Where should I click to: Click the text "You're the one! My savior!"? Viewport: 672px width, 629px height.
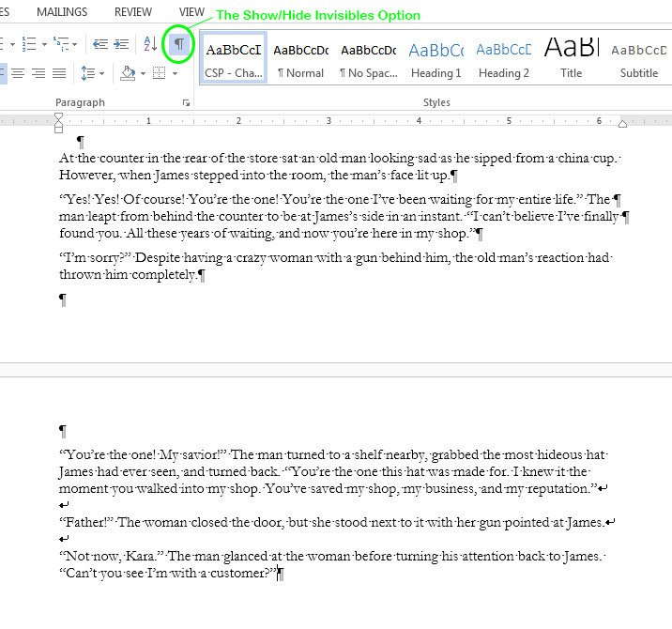pos(144,454)
